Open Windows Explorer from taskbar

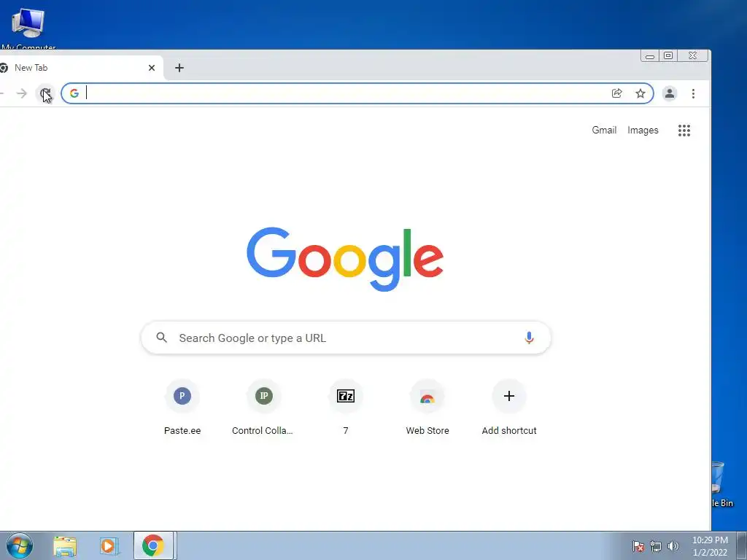click(x=65, y=545)
